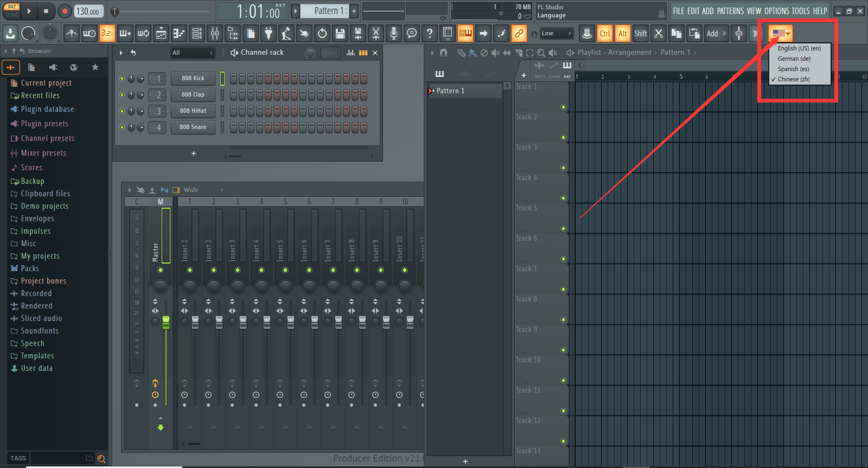The height and width of the screenshot is (468, 868).
Task: Open the language flag dropdown
Action: pos(781,34)
